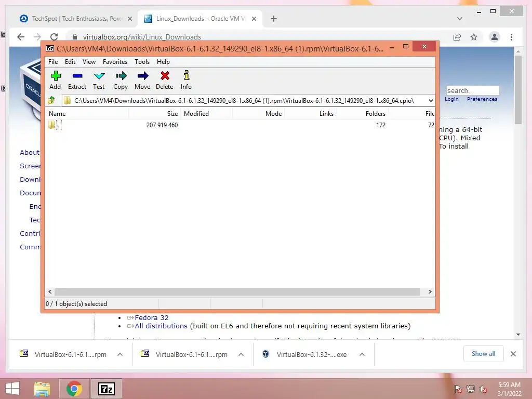Click Show all downloads button
This screenshot has height=399, width=532.
[484, 354]
